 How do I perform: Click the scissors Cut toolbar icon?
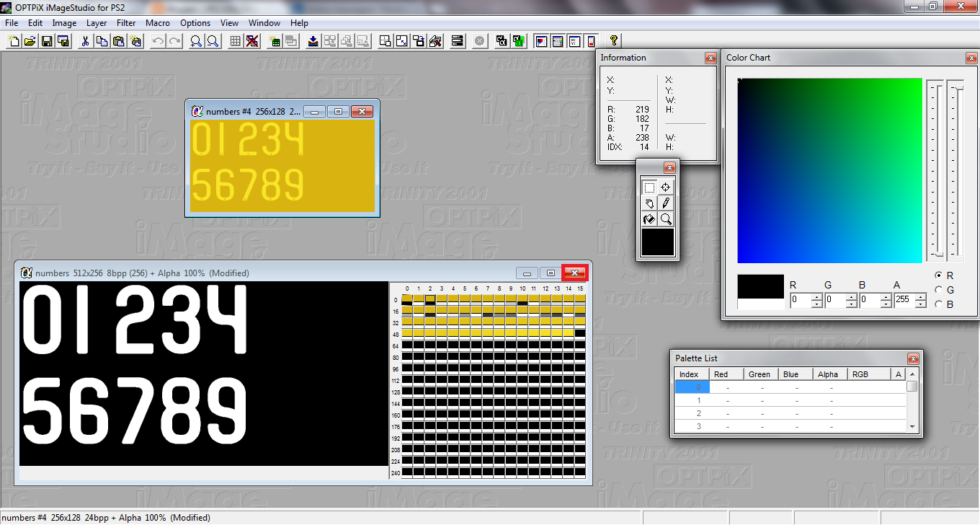coord(86,41)
